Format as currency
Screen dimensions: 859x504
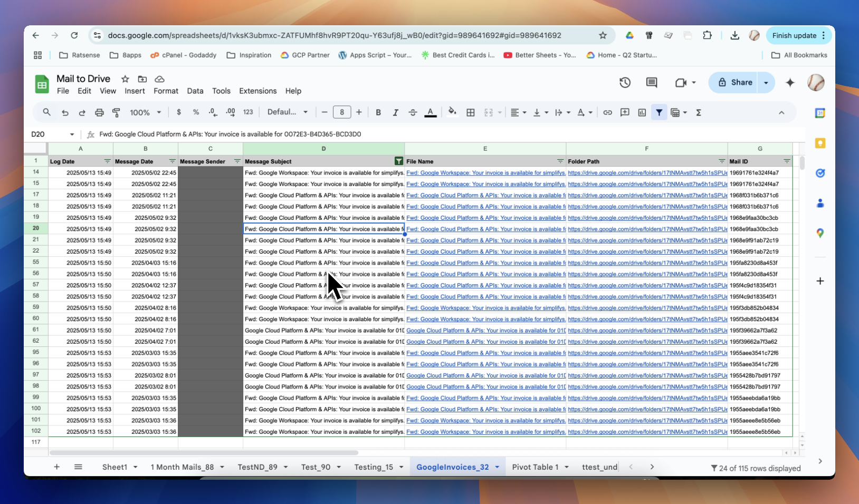click(x=179, y=112)
